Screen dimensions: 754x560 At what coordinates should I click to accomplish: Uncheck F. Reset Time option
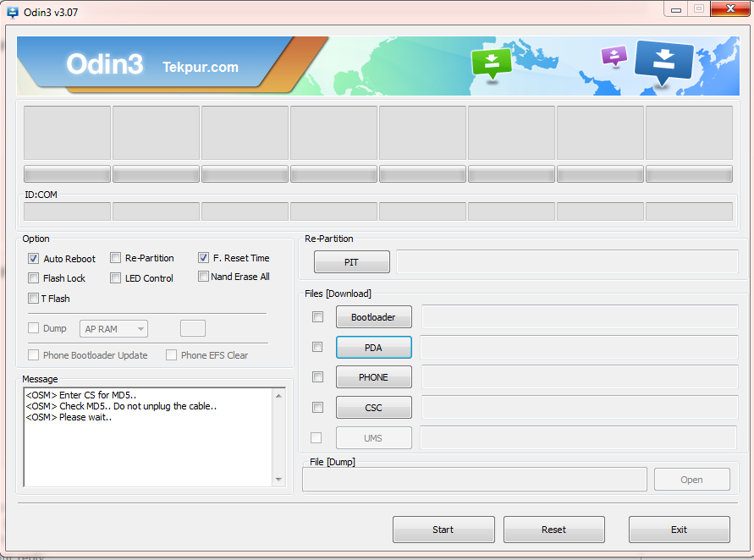click(x=203, y=258)
